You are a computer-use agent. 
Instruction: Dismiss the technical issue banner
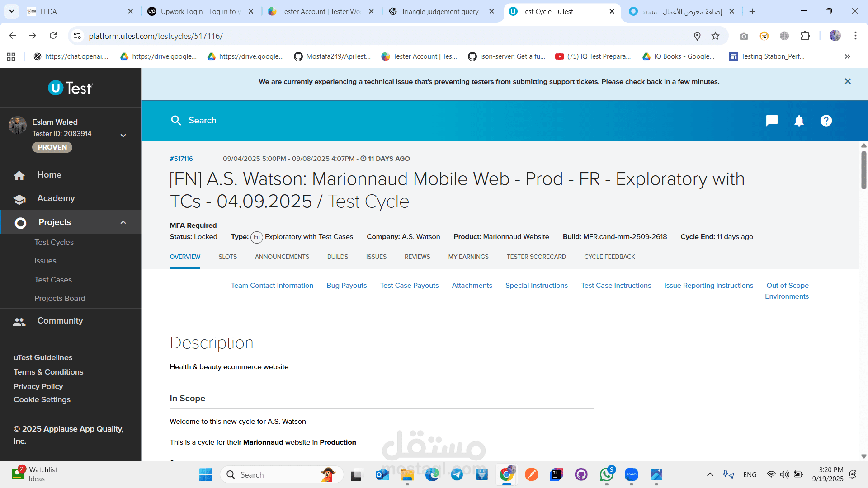point(848,81)
